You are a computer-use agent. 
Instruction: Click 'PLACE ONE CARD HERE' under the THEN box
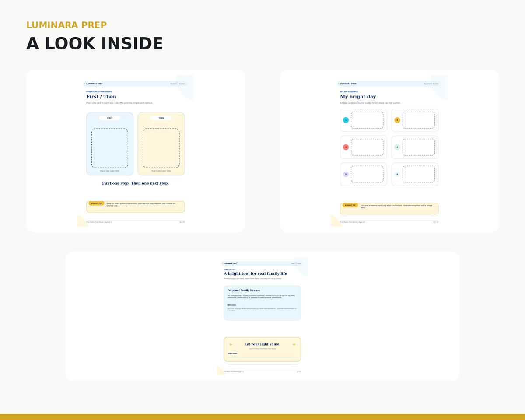pos(161,171)
